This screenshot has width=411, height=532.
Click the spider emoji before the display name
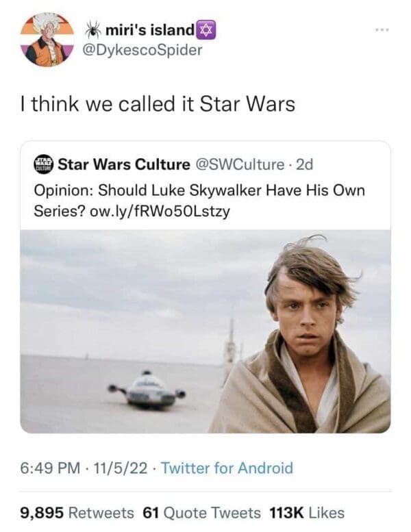tap(92, 31)
